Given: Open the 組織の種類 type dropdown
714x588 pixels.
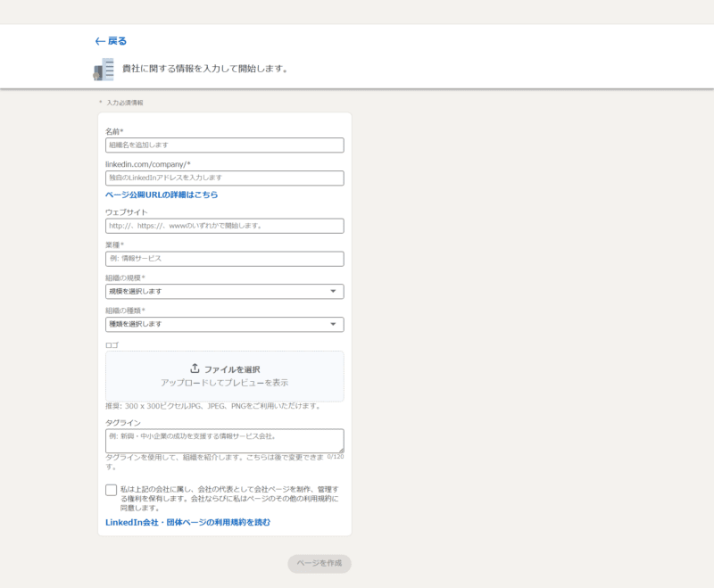Looking at the screenshot, I should click(225, 324).
